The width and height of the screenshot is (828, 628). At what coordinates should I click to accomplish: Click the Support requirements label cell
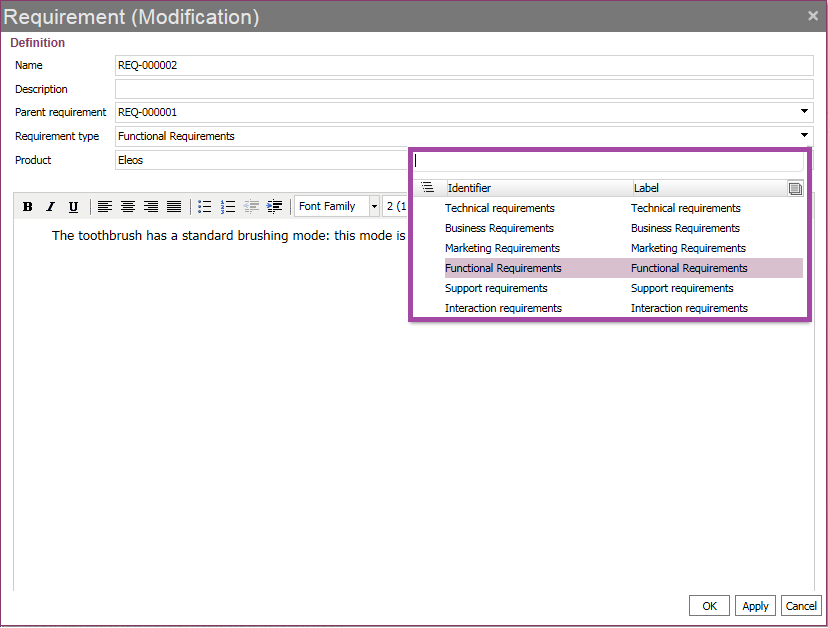coord(682,288)
